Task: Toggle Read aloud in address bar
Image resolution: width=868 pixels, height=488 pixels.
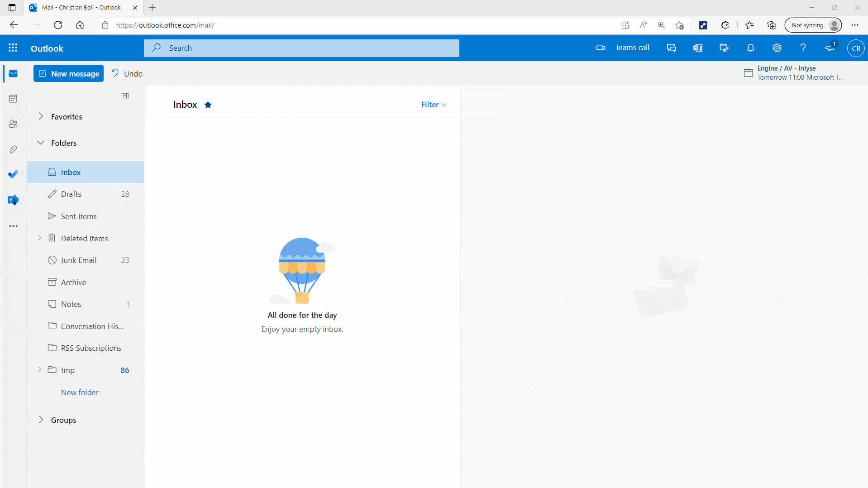Action: click(x=643, y=25)
